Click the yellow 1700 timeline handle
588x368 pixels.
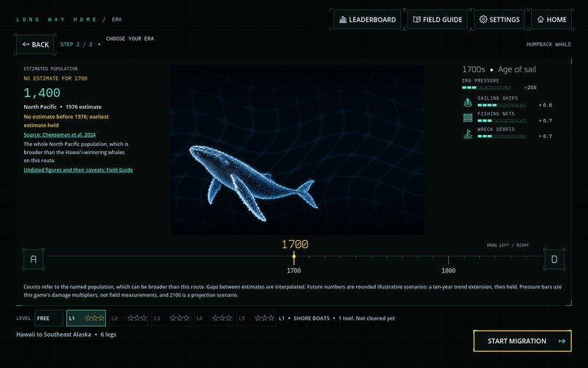pyautogui.click(x=294, y=257)
